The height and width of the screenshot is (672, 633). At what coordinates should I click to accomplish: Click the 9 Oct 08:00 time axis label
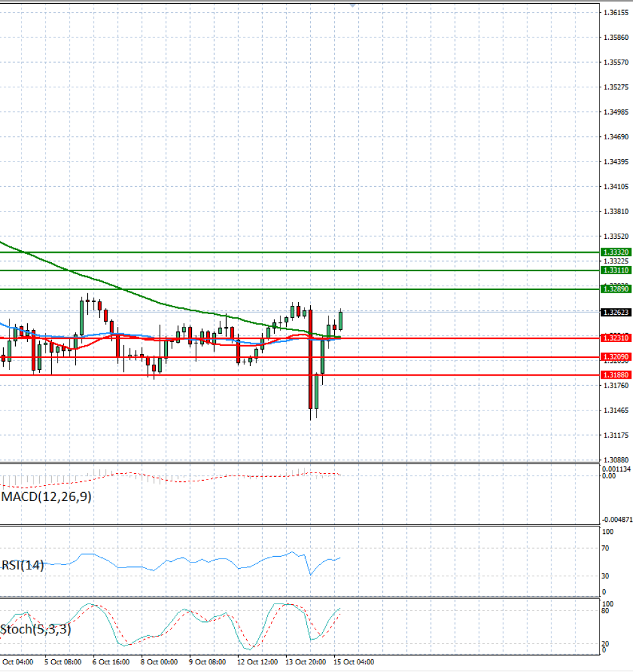208,662
